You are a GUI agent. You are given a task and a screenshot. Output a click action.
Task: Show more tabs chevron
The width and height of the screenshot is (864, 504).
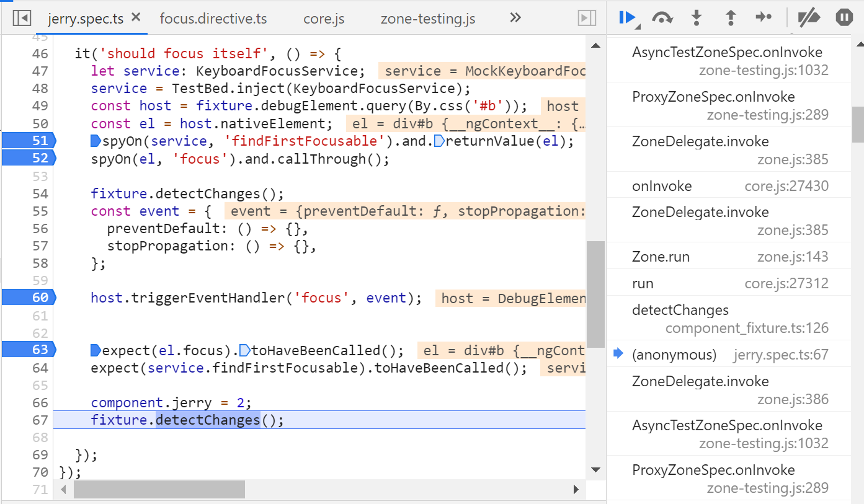click(515, 17)
